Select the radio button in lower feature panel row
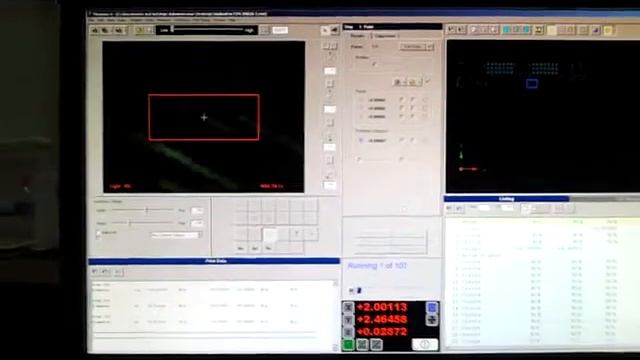 (x=361, y=140)
